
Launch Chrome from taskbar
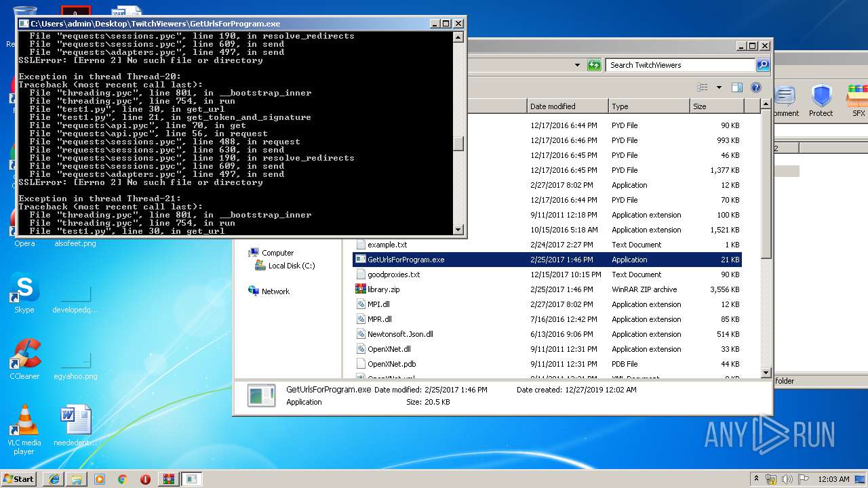coord(122,479)
